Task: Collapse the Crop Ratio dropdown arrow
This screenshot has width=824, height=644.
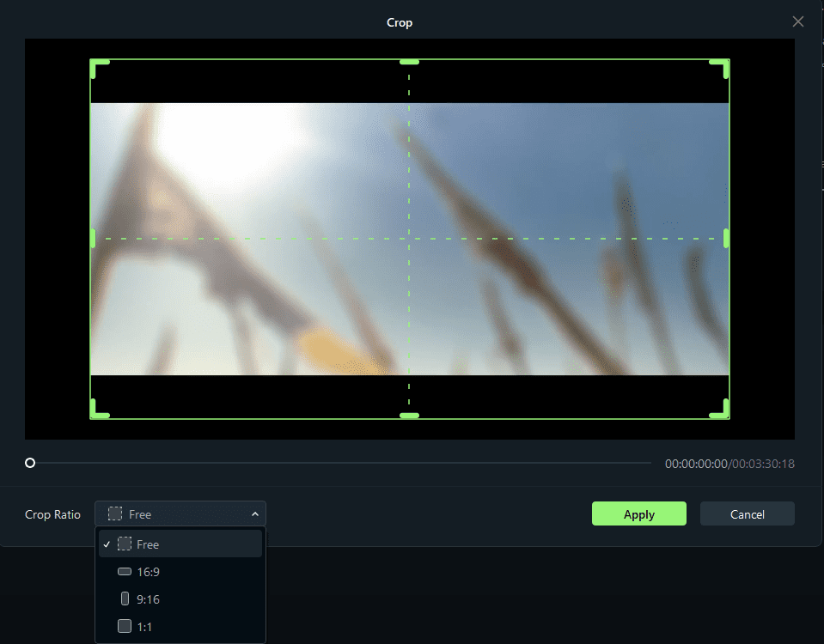Action: [x=255, y=514]
